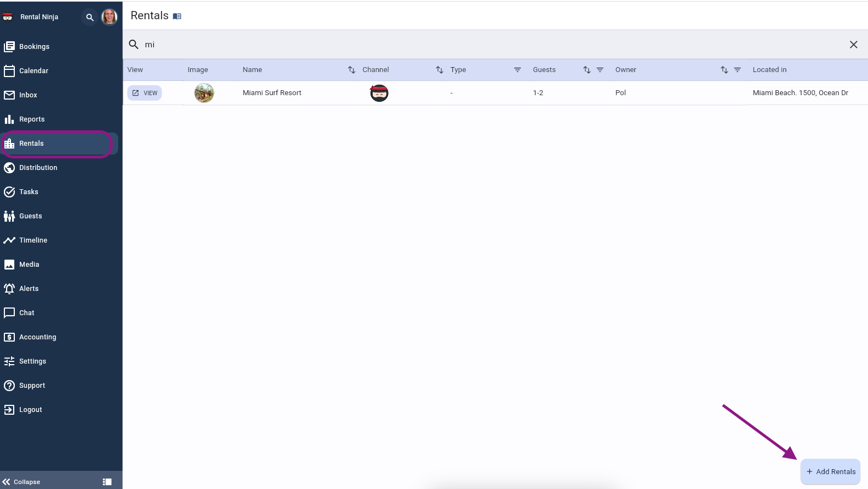This screenshot has width=868, height=489.
Task: Open the Guests column filter
Action: click(600, 70)
